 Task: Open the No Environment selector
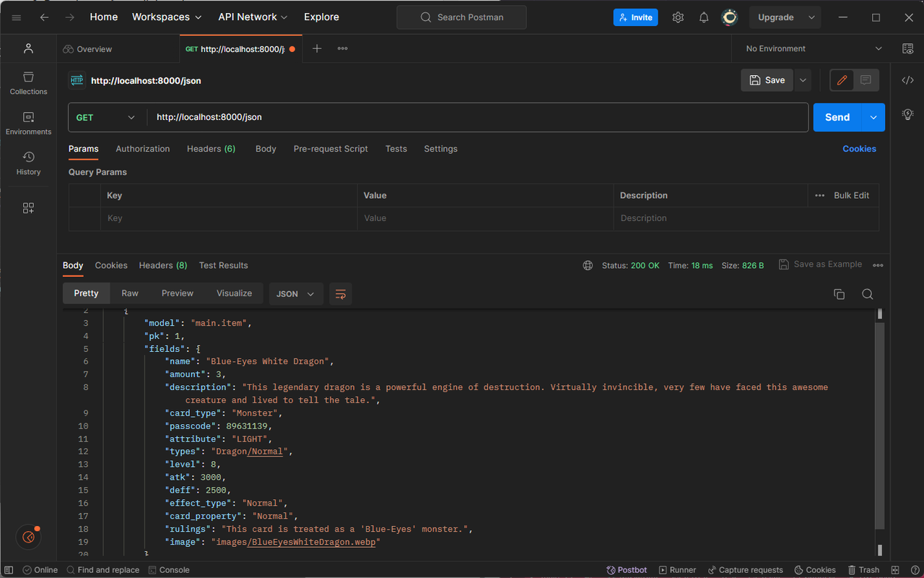point(814,48)
